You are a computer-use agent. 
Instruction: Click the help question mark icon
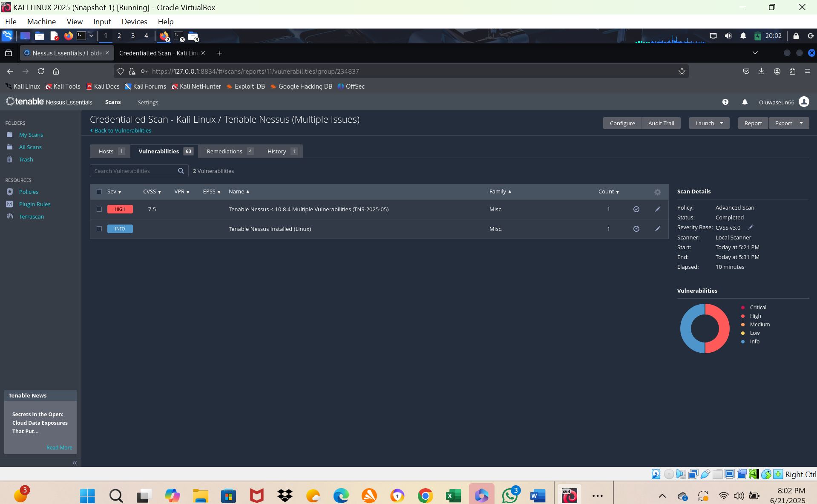pyautogui.click(x=725, y=102)
